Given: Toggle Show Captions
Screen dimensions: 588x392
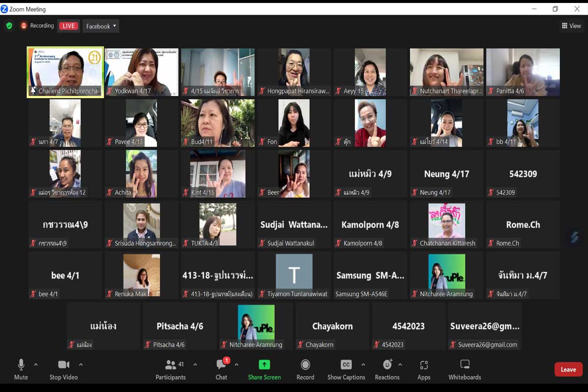Looking at the screenshot, I should (346, 365).
